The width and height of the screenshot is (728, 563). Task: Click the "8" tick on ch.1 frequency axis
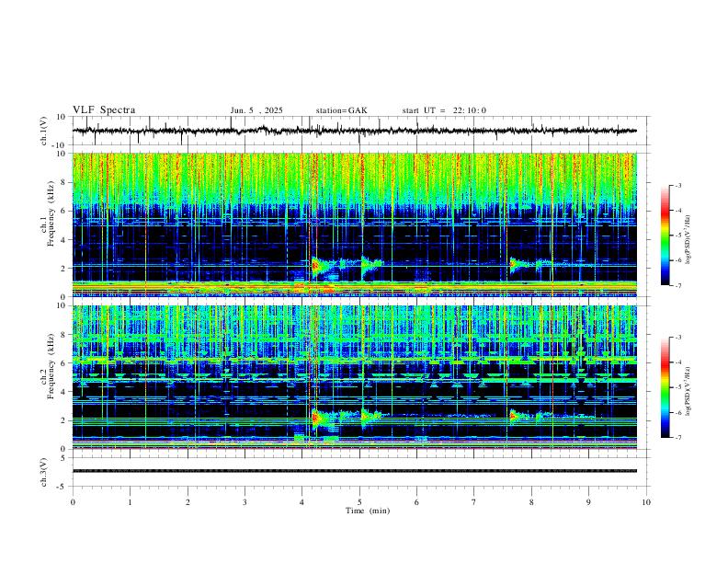pyautogui.click(x=64, y=182)
